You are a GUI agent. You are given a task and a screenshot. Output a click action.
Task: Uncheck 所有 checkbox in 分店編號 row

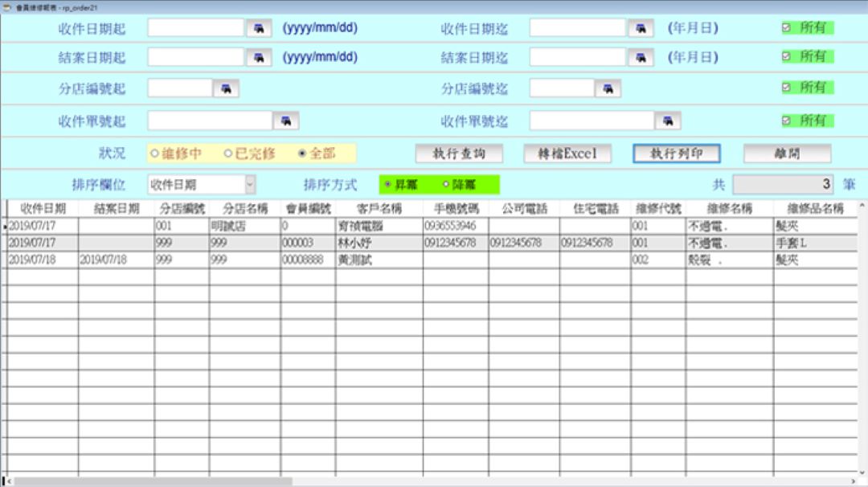[787, 87]
